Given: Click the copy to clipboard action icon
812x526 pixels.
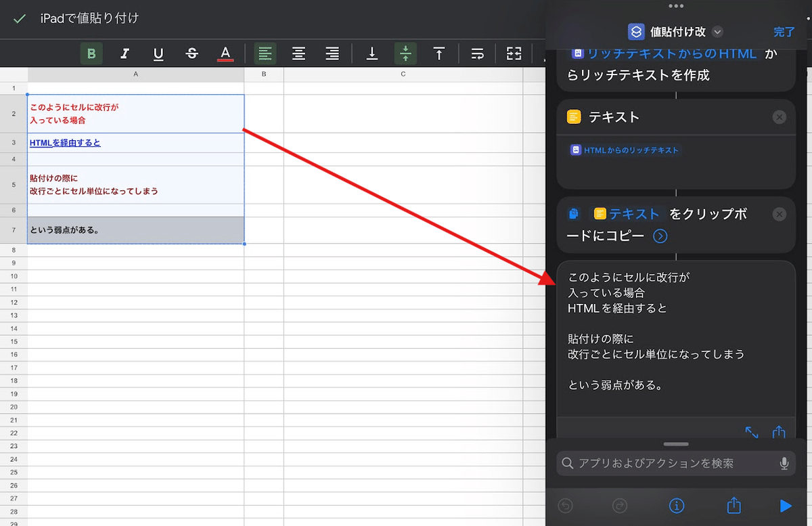Looking at the screenshot, I should pos(574,214).
